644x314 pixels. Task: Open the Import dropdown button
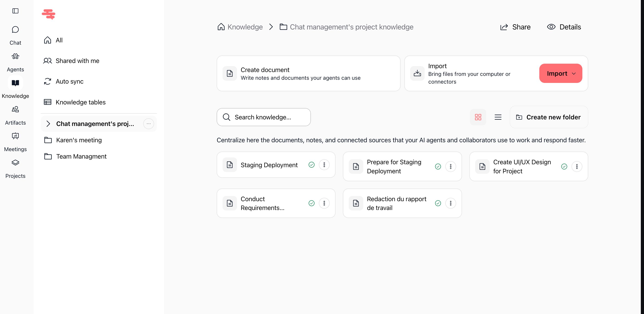tap(561, 73)
